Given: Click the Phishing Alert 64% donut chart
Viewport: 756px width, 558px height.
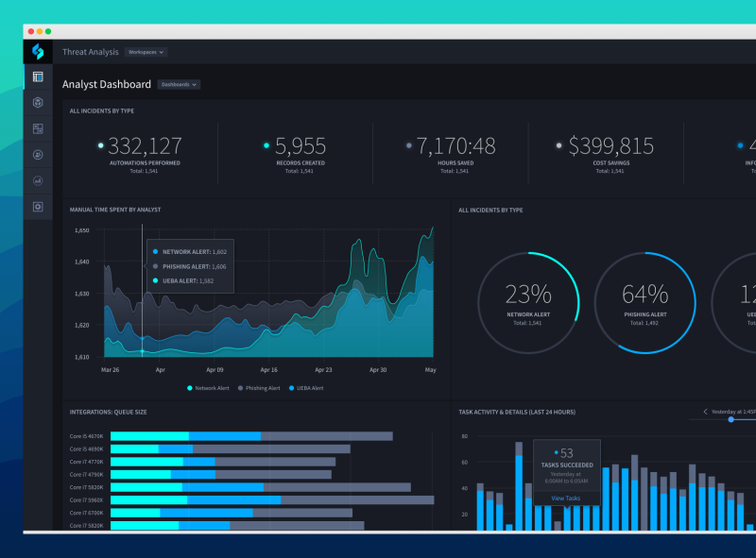Looking at the screenshot, I should point(645,301).
